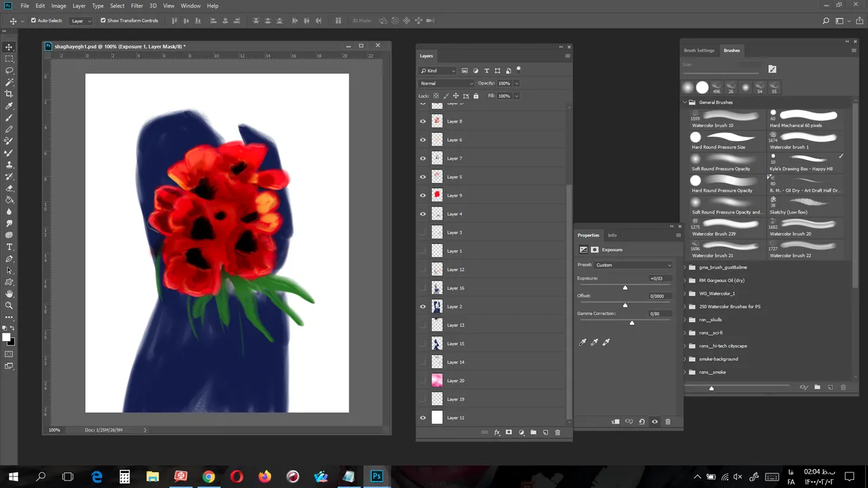Toggle adjustment layer visibility in Properties panel

(654, 422)
